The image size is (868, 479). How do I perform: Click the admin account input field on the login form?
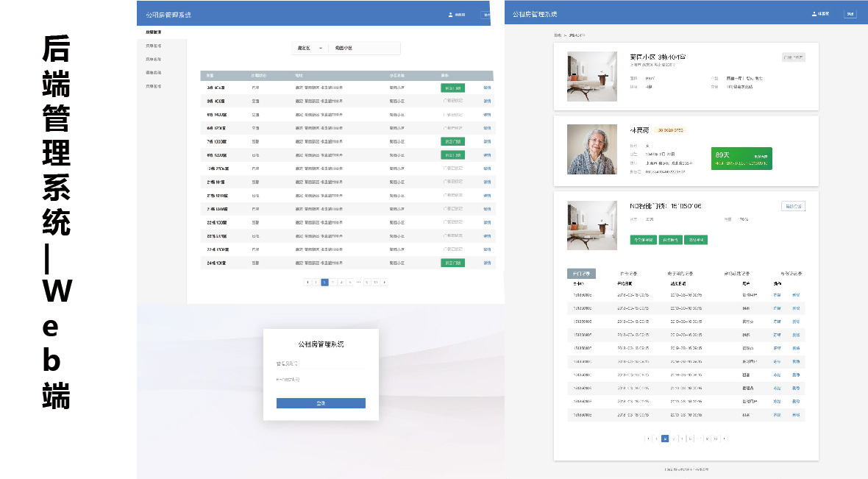pos(321,363)
